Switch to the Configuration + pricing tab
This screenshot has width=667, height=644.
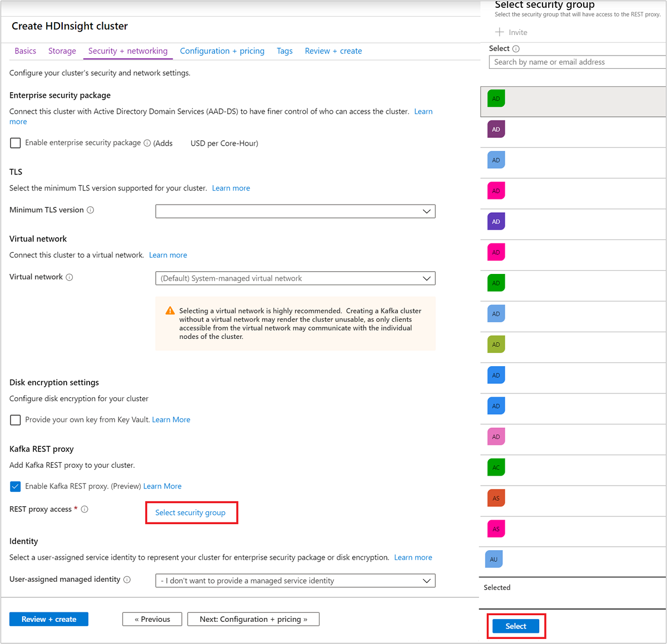tap(222, 51)
